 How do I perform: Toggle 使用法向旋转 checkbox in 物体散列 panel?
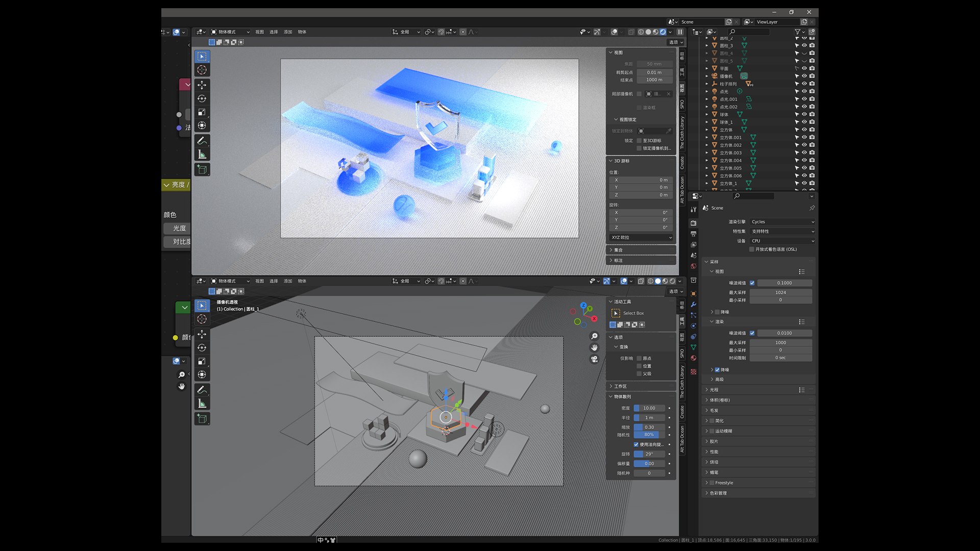click(x=636, y=444)
